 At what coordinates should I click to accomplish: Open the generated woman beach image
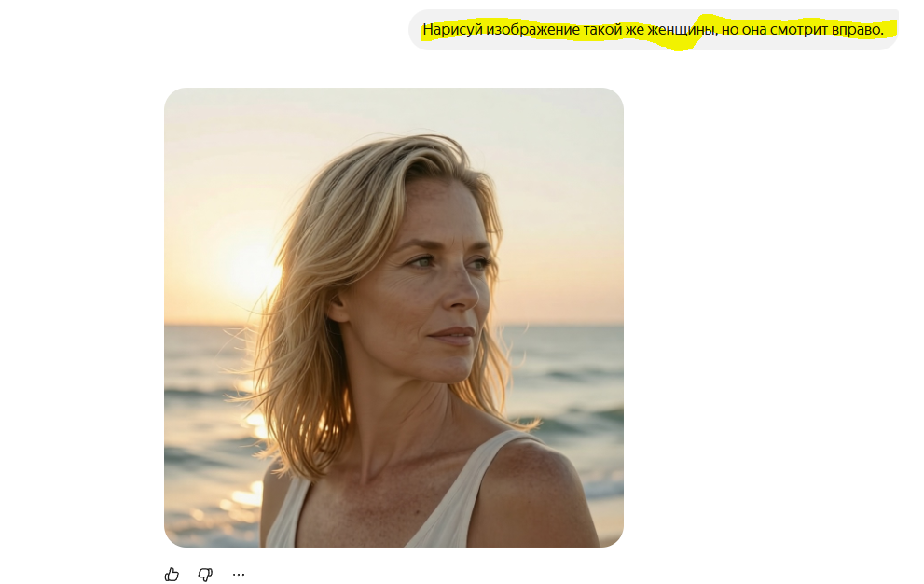click(393, 317)
